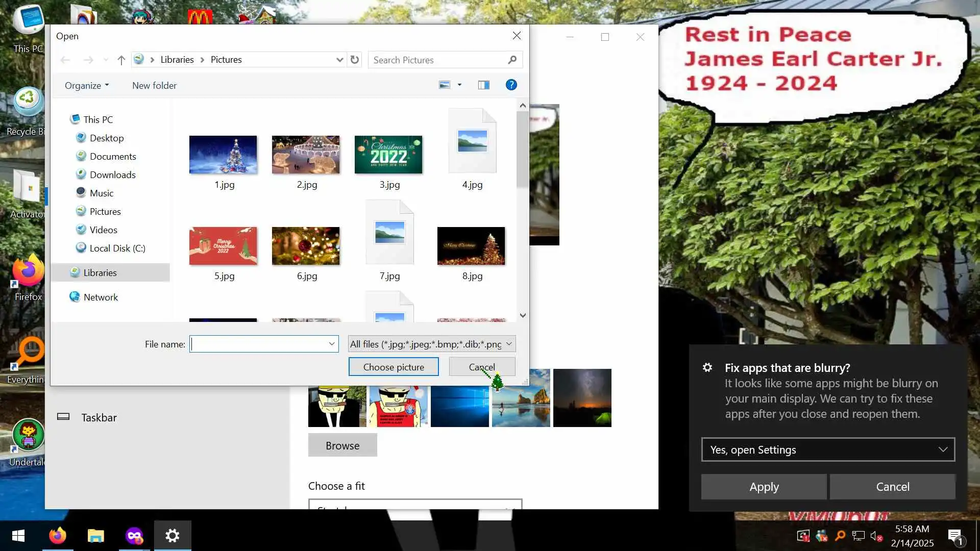Select Local Disk (C:) in the tree
Viewport: 980px width, 551px height.
[x=117, y=248]
